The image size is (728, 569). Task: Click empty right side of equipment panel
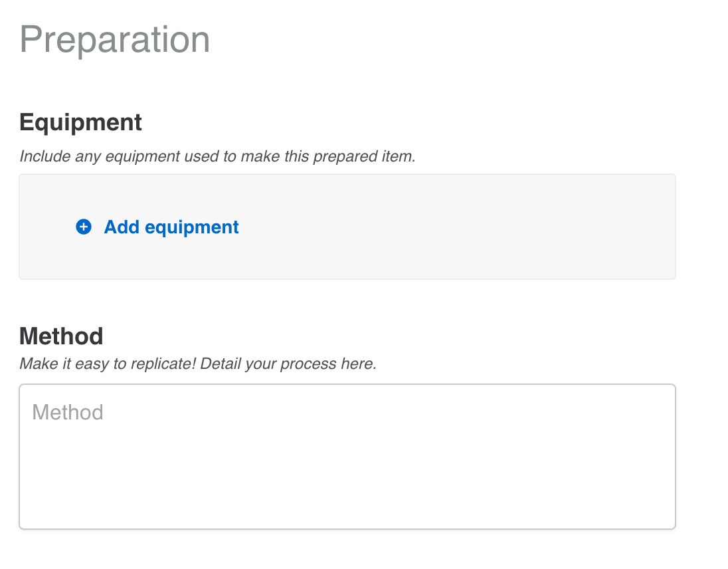coord(531,227)
